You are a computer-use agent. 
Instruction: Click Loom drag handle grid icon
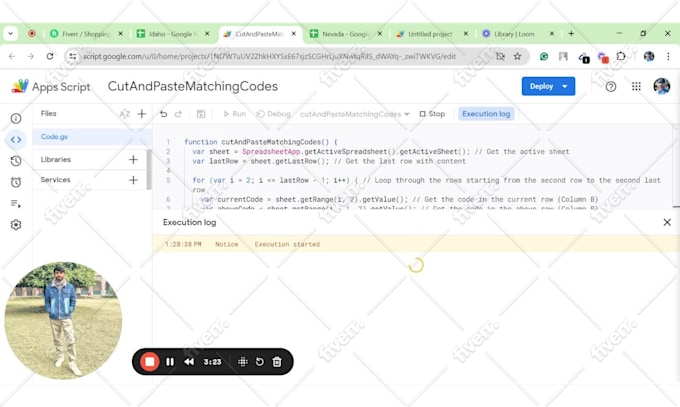pos(243,361)
